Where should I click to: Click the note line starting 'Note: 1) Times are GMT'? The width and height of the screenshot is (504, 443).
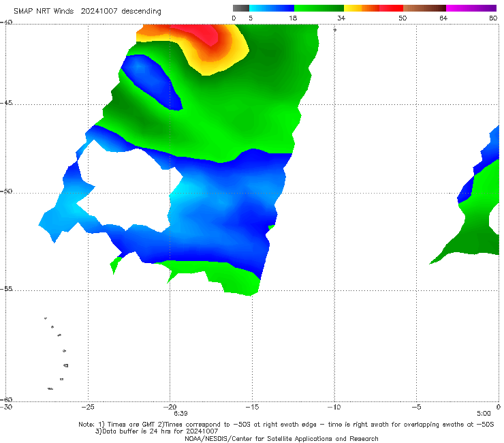[x=286, y=425]
